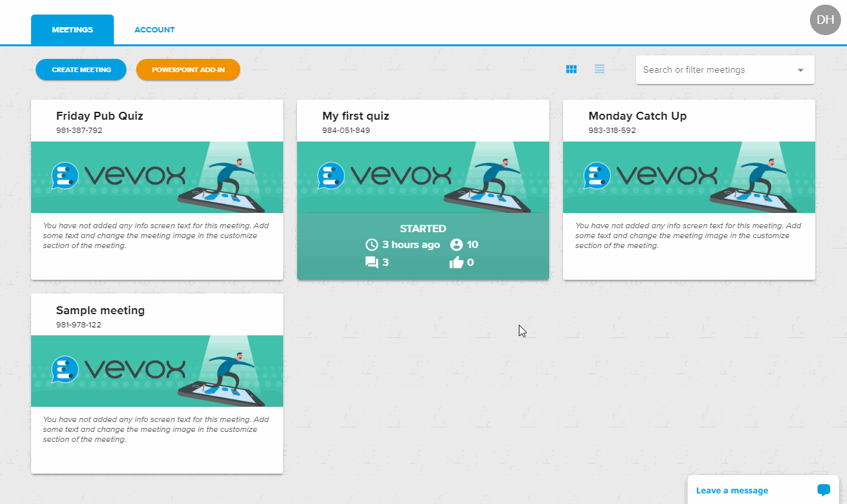Open the Leave a message chat widget
The image size is (847, 504).
click(763, 490)
